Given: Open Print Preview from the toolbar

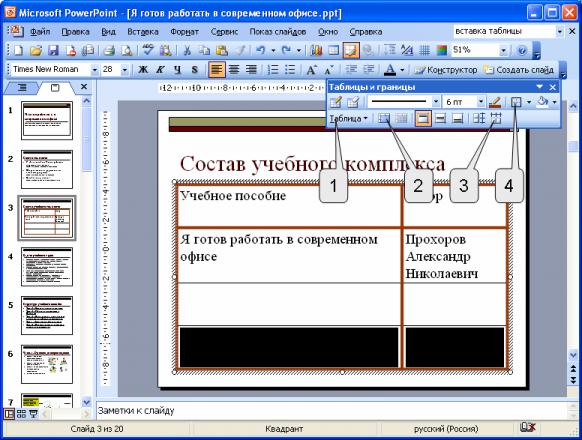Looking at the screenshot, I should click(127, 50).
